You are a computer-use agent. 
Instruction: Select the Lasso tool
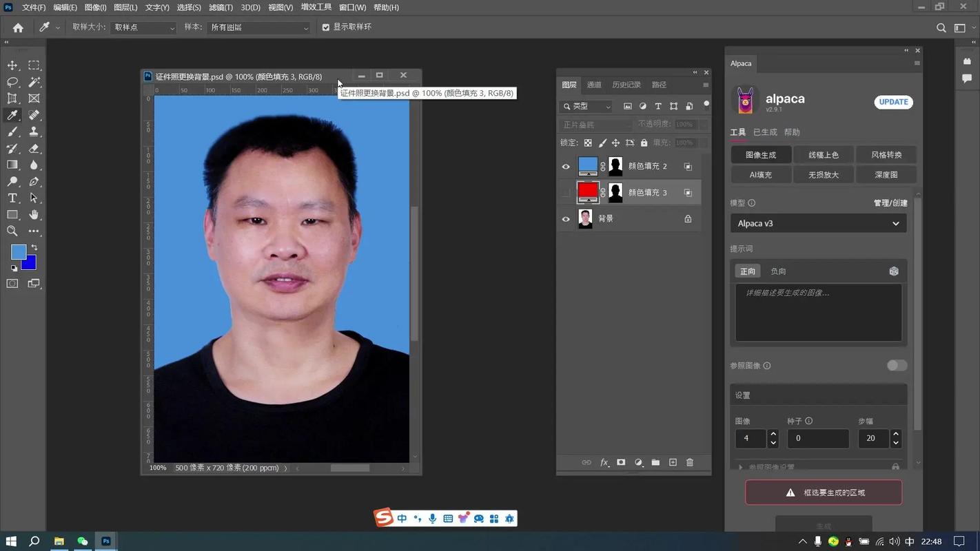click(x=12, y=81)
